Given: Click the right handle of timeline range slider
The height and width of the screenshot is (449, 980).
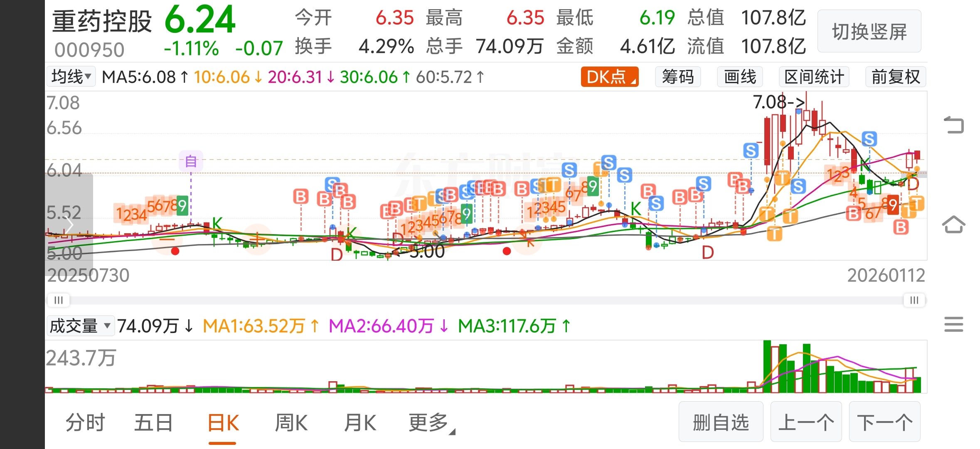Looking at the screenshot, I should [914, 300].
